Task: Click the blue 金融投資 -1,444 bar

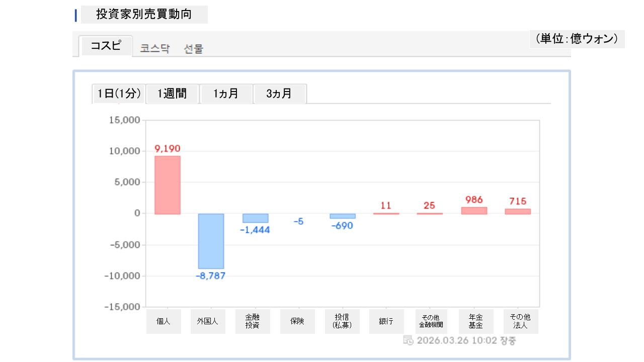Action: tap(255, 218)
